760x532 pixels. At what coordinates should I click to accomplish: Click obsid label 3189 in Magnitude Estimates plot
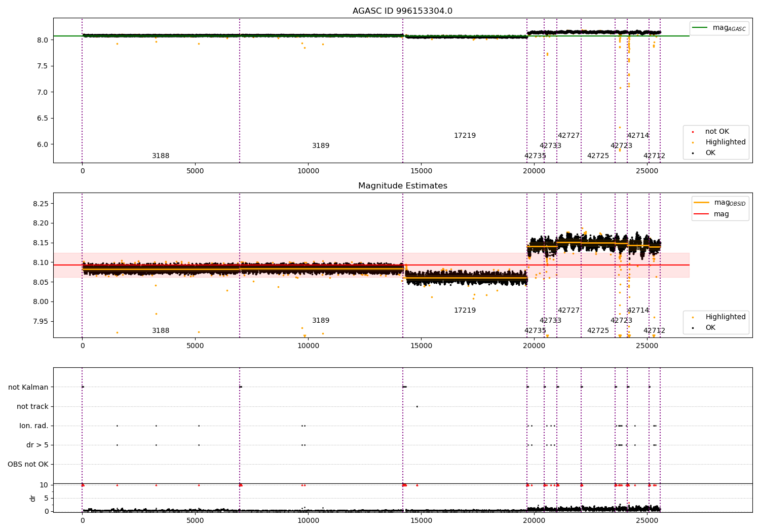click(x=321, y=321)
